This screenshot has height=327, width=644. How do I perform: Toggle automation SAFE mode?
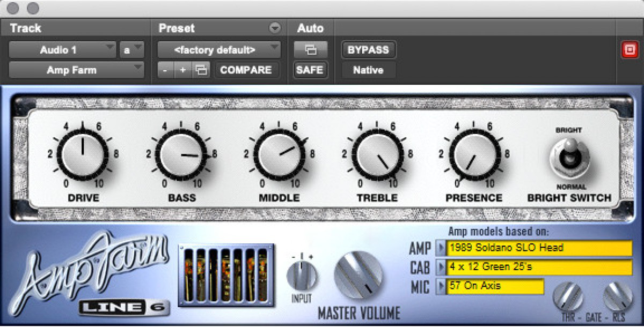coord(310,70)
